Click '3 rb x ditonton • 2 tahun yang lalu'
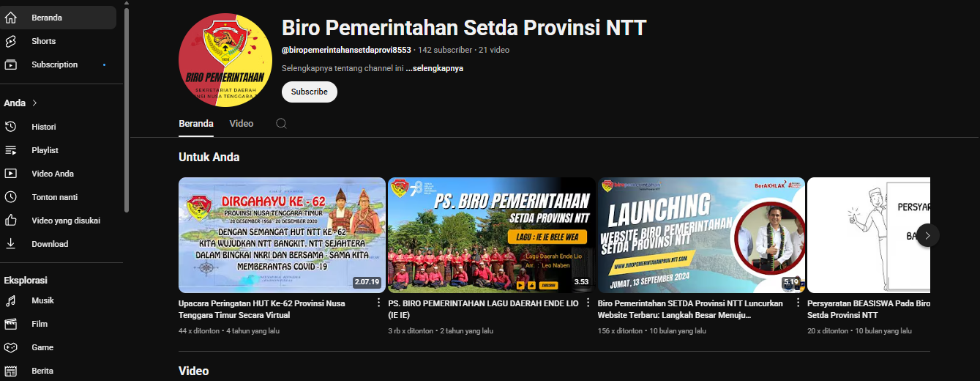The image size is (980, 381). 441,331
